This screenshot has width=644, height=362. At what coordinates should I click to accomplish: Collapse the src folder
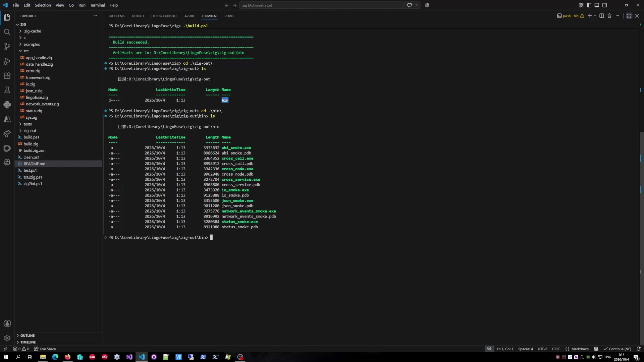pos(26,51)
